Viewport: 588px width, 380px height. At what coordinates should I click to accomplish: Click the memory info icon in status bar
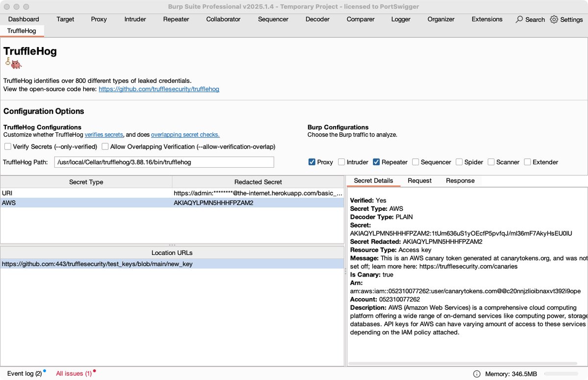pyautogui.click(x=476, y=374)
